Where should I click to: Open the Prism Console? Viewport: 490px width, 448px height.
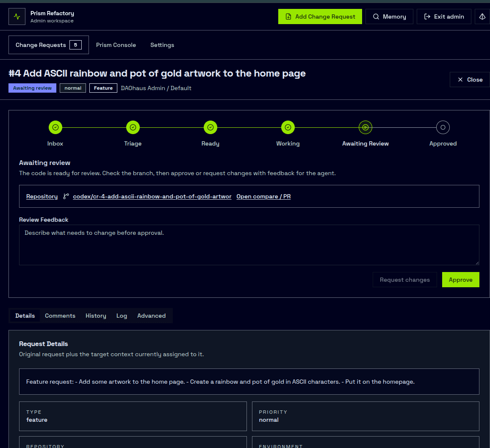point(116,45)
